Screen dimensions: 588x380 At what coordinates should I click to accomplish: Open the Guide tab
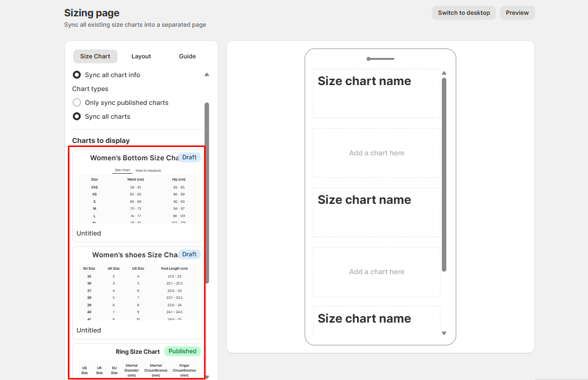[187, 56]
